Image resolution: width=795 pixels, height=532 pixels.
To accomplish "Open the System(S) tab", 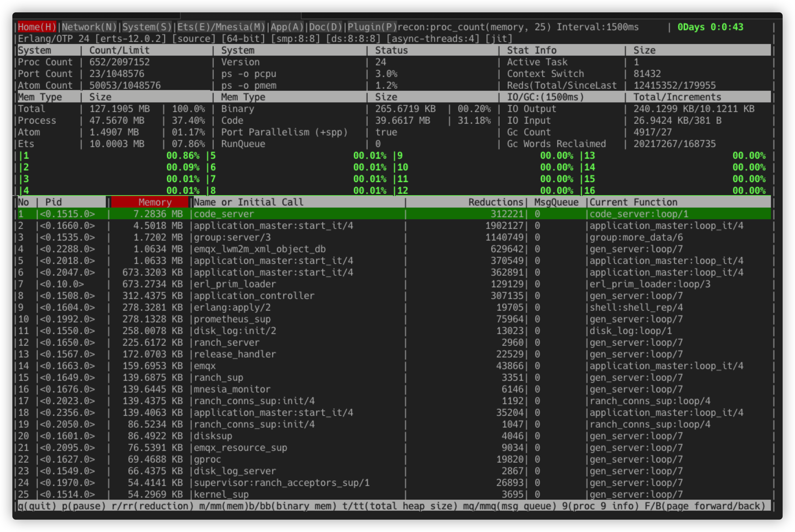I will pyautogui.click(x=147, y=27).
